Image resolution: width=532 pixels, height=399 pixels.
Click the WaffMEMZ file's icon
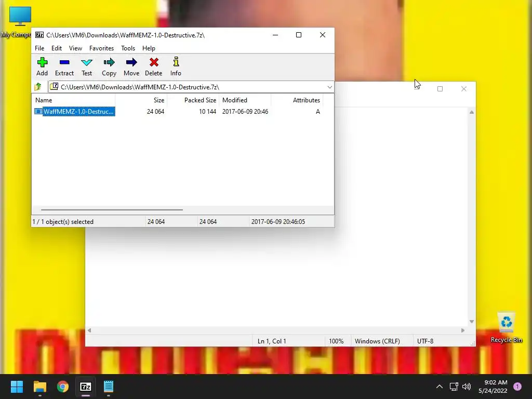click(x=38, y=111)
